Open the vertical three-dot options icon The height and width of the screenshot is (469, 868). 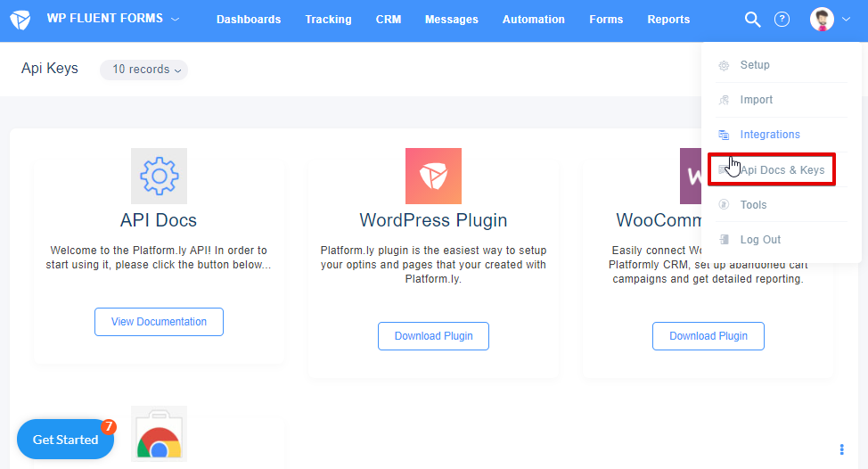click(x=841, y=449)
